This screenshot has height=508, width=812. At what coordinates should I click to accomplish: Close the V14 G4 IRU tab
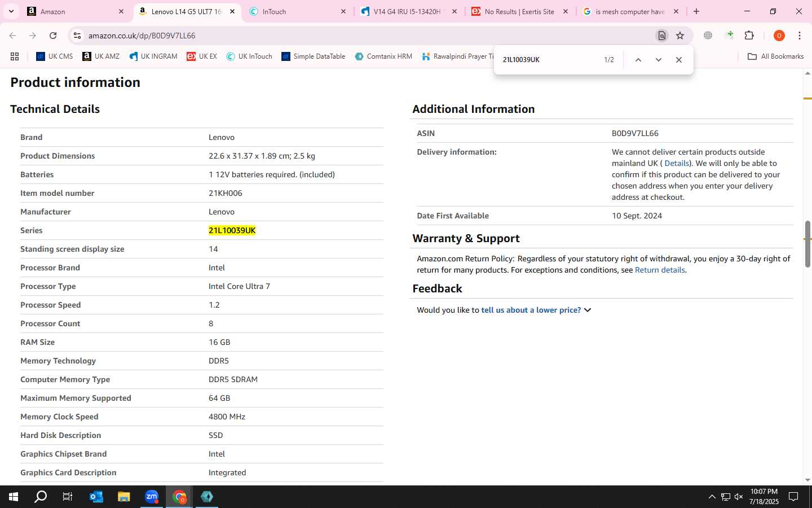point(454,11)
